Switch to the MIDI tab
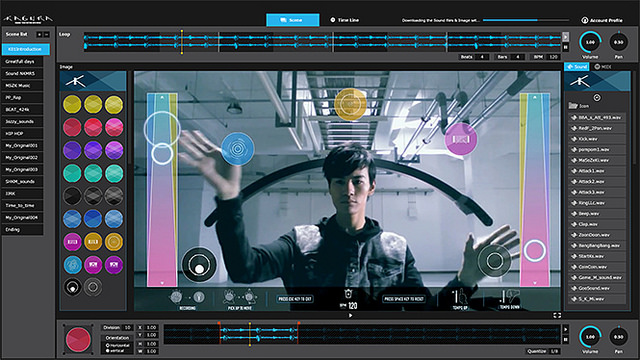The height and width of the screenshot is (360, 640). [603, 67]
